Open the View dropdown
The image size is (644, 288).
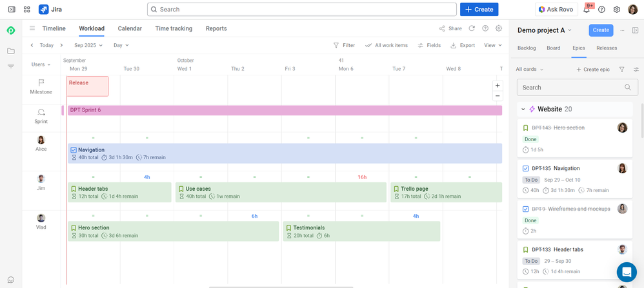493,46
